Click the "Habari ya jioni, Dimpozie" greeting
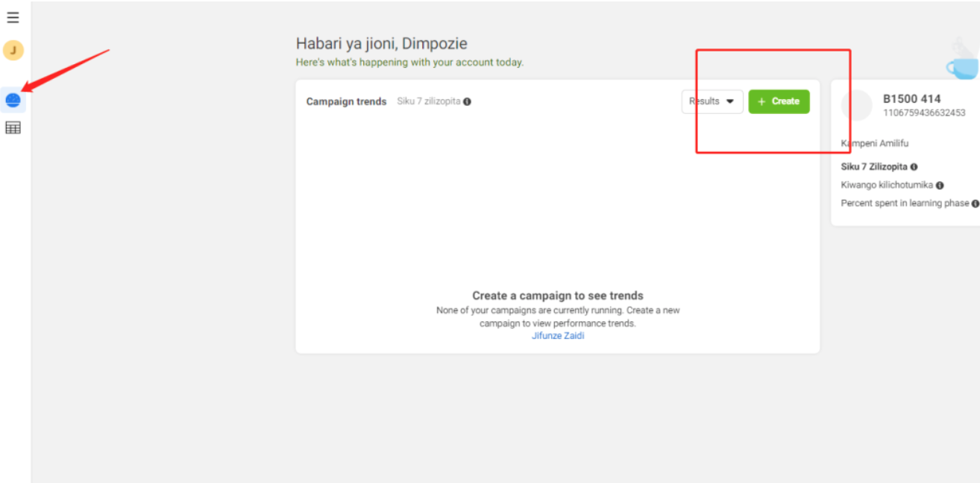Viewport: 980px width, 483px height. (x=381, y=44)
